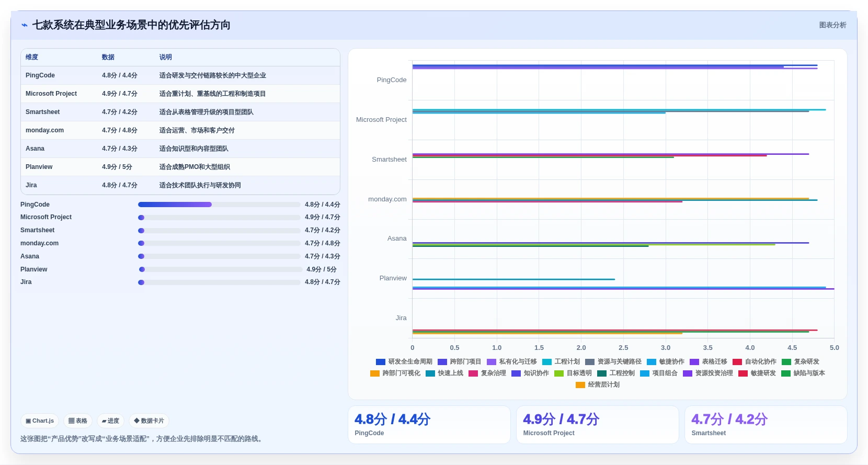Open the Smartsheet 4.7分 / 4.2分 data card
868x465 pixels.
766,425
